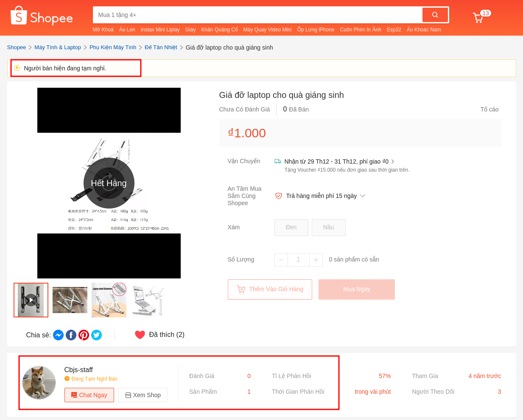This screenshot has width=523, height=420.
Task: Share on Twitter icon
Action: pyautogui.click(x=97, y=335)
